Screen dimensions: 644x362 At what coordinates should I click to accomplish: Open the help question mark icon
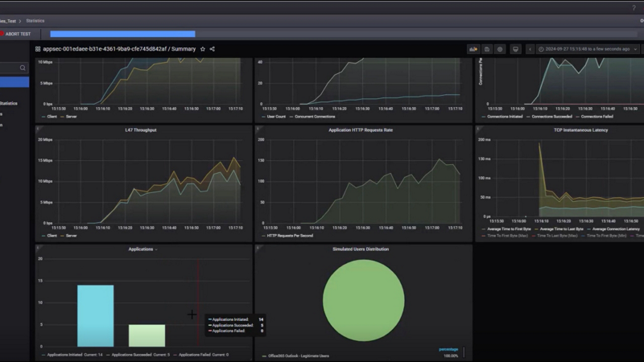coord(634,8)
